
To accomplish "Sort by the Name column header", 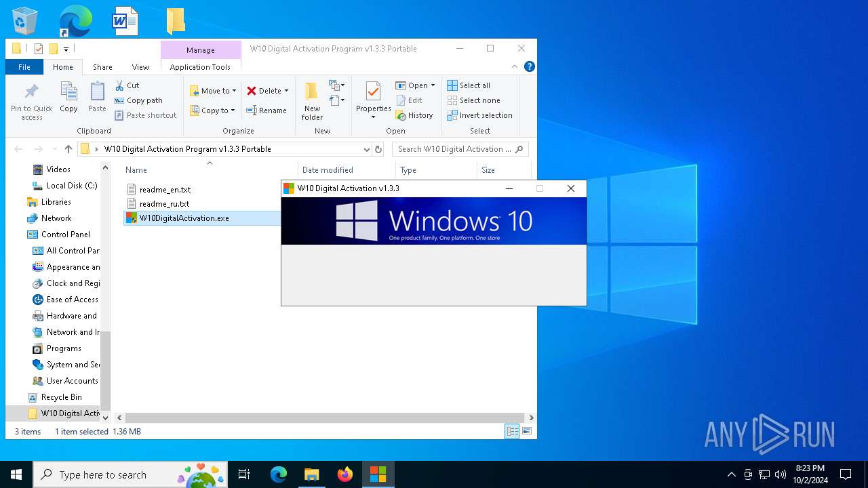I will click(x=136, y=170).
